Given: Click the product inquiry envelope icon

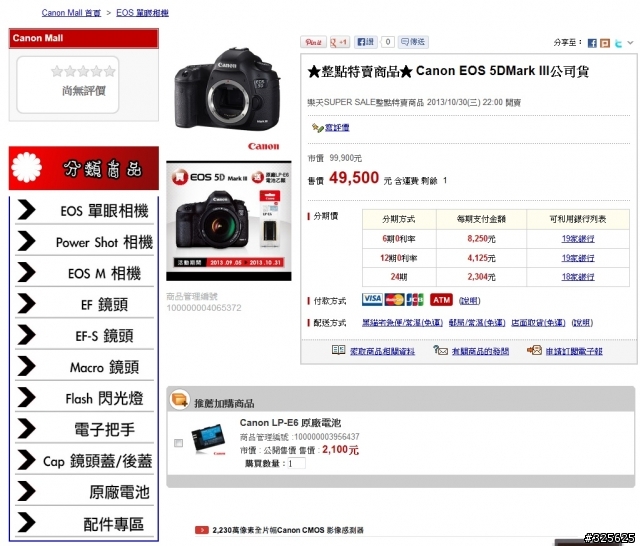Looking at the screenshot, I should [x=440, y=350].
